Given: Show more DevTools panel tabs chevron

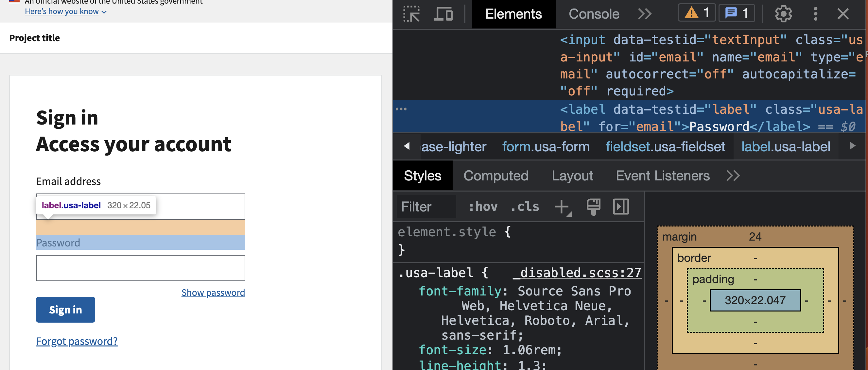Looking at the screenshot, I should coord(644,14).
